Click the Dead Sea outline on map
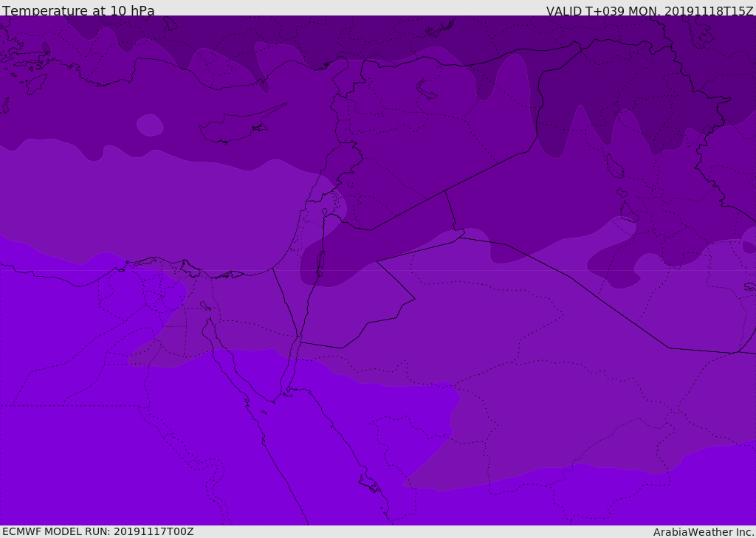The image size is (756, 538). 320,263
